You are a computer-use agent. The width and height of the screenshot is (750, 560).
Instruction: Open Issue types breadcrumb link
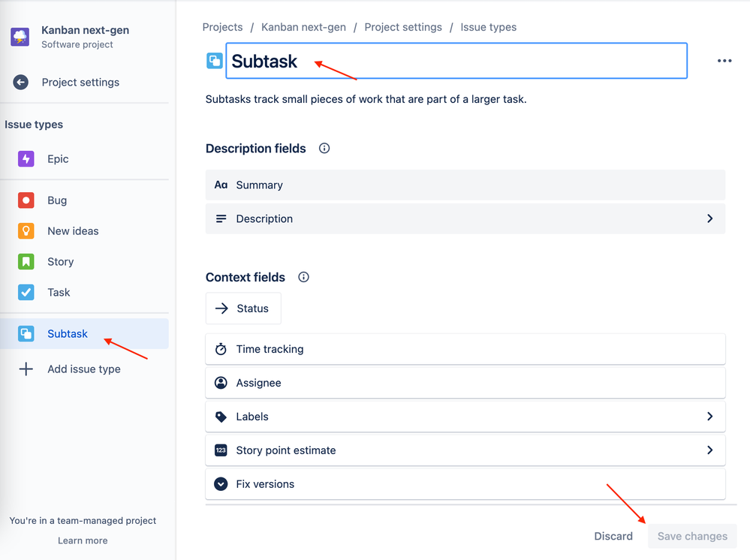click(488, 27)
